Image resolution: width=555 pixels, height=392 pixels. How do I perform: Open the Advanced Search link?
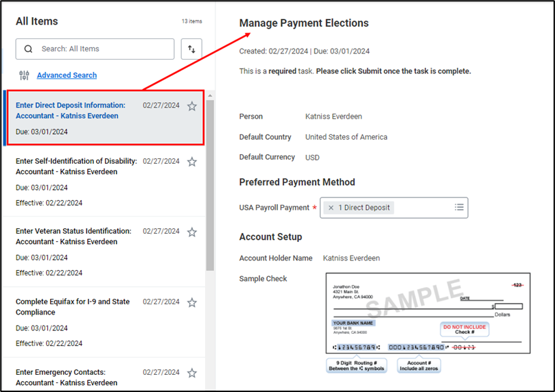(67, 75)
